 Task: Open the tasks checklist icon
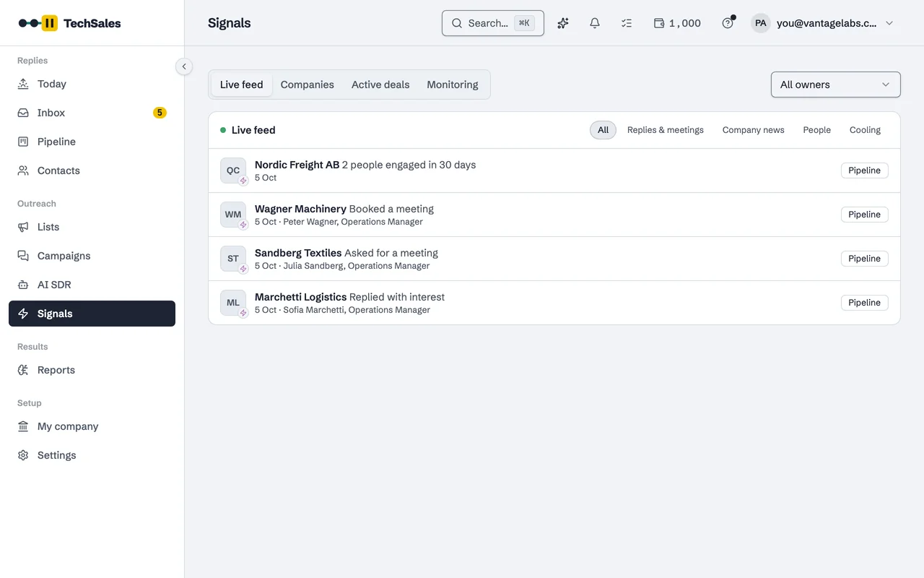pos(627,23)
